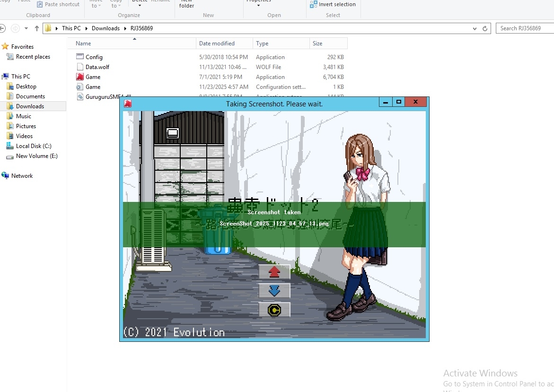This screenshot has width=554, height=392.
Task: Click the blue down arrow game button
Action: 274,291
